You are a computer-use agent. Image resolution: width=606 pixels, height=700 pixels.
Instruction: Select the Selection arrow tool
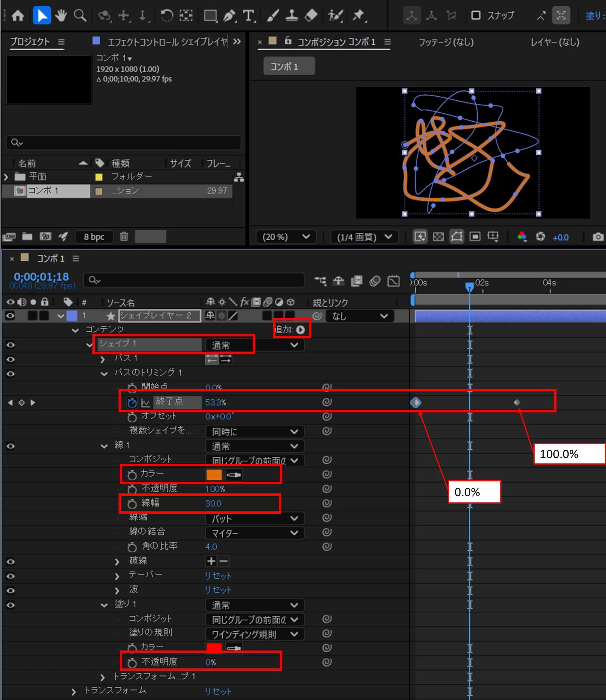coord(42,16)
